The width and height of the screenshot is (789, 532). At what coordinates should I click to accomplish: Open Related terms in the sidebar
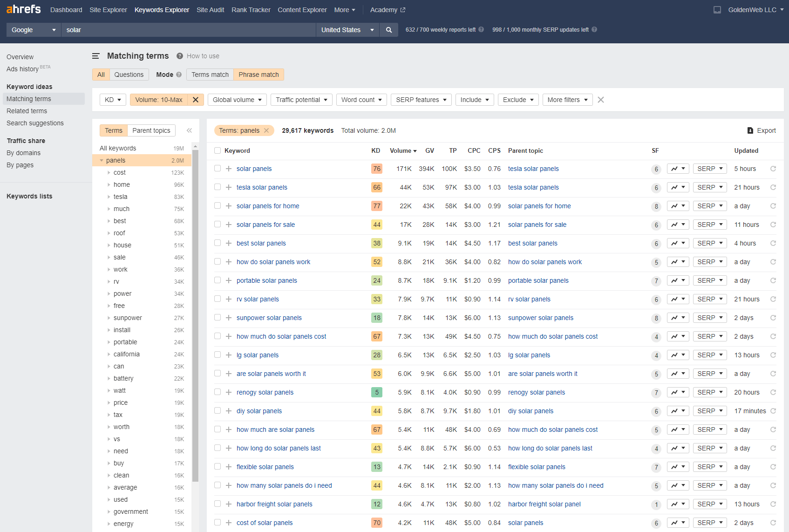[x=27, y=111]
